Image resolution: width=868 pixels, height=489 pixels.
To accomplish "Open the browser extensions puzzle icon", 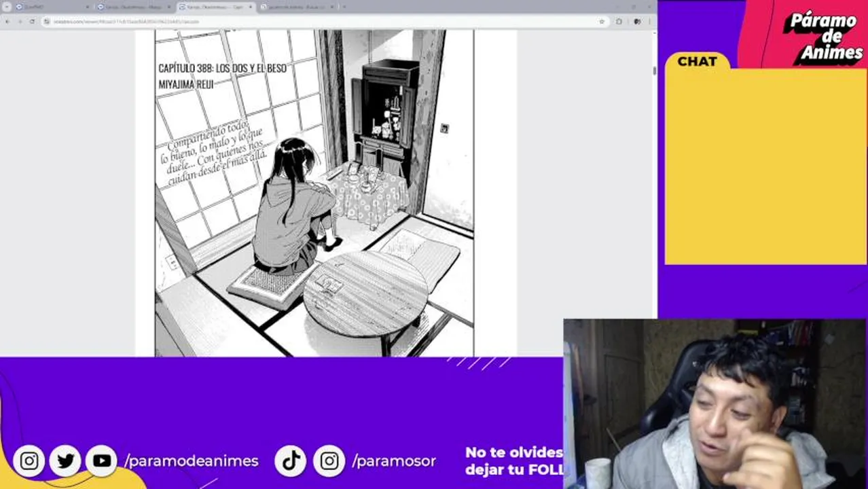I will coord(619,21).
